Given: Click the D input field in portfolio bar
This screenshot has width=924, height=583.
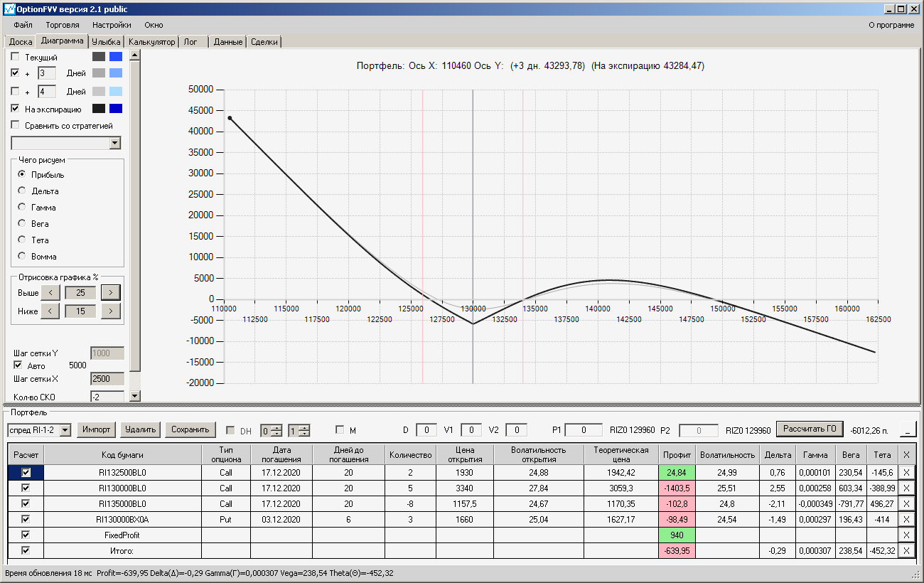Looking at the screenshot, I should click(x=426, y=430).
